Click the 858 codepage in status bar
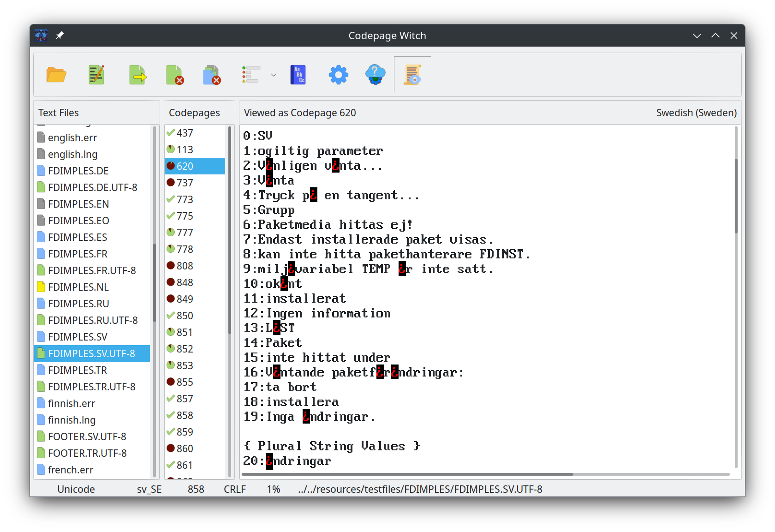 pos(196,489)
